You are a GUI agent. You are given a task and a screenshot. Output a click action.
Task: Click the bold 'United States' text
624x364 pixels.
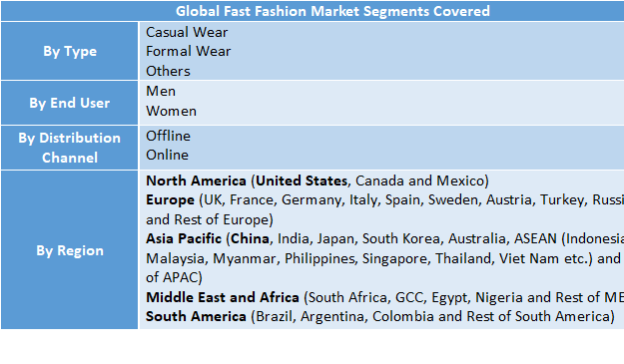pos(302,181)
